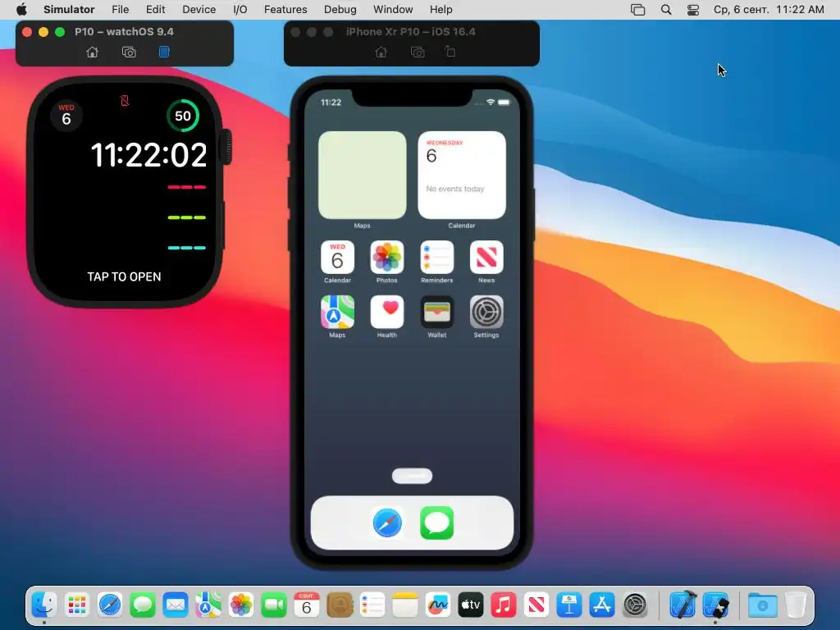
Task: Tap the Search pill on iPhone home
Action: point(412,476)
